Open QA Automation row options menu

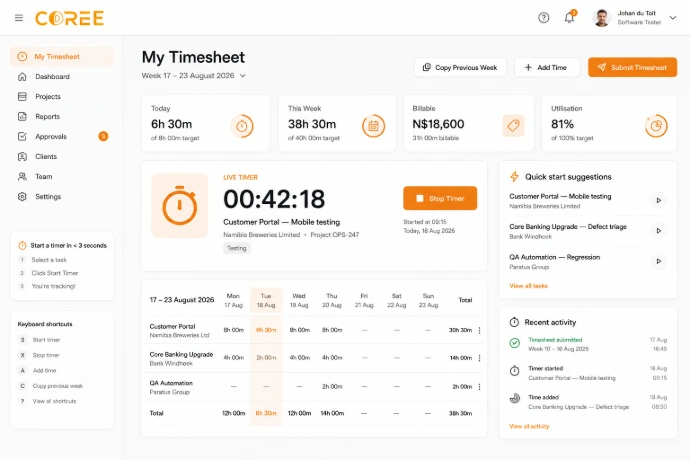click(x=479, y=386)
